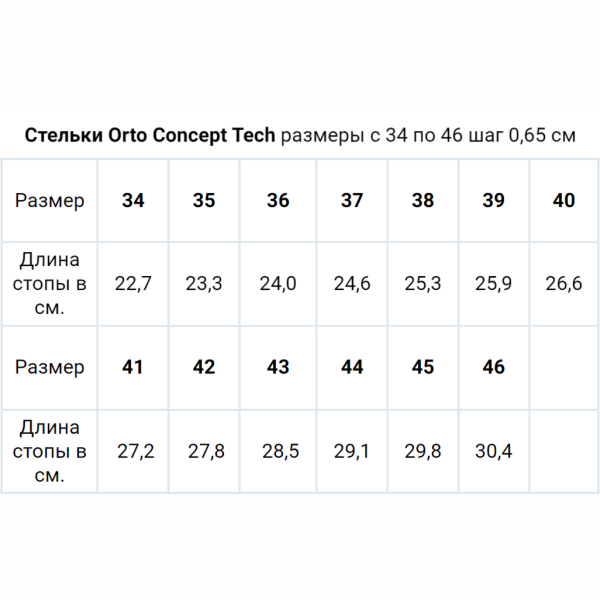Click the foot length value 27,2
Image resolution: width=600 pixels, height=600 pixels.
(135, 451)
